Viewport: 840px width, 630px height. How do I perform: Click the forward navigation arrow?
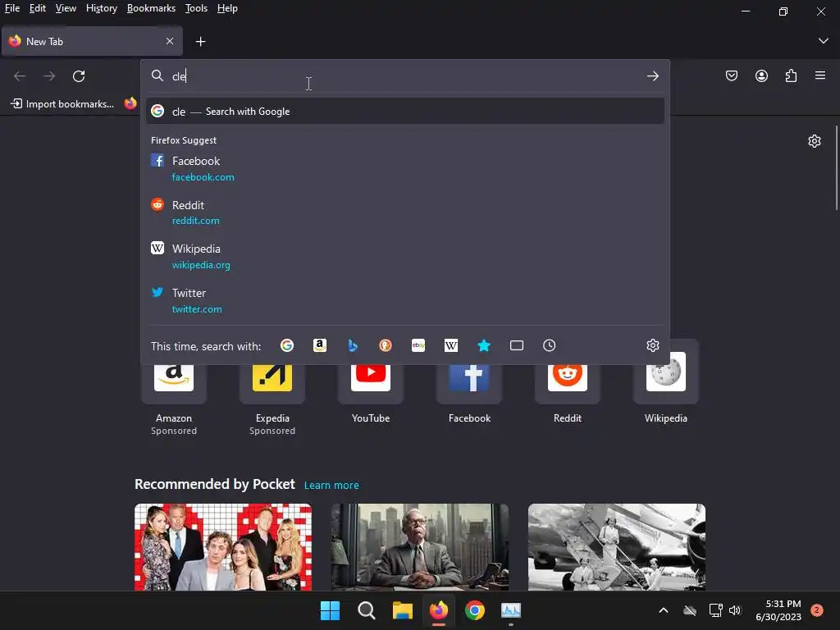[x=49, y=76]
